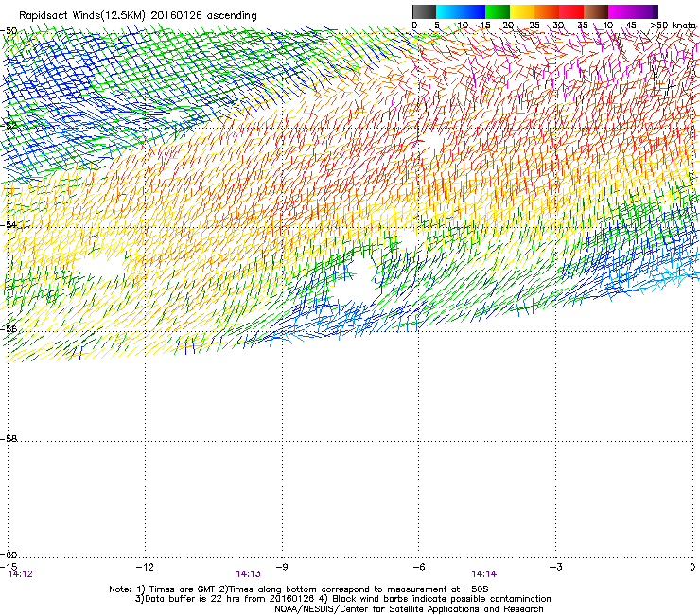
Task: Click the '-58' latitude axis label
Action: (x=9, y=439)
